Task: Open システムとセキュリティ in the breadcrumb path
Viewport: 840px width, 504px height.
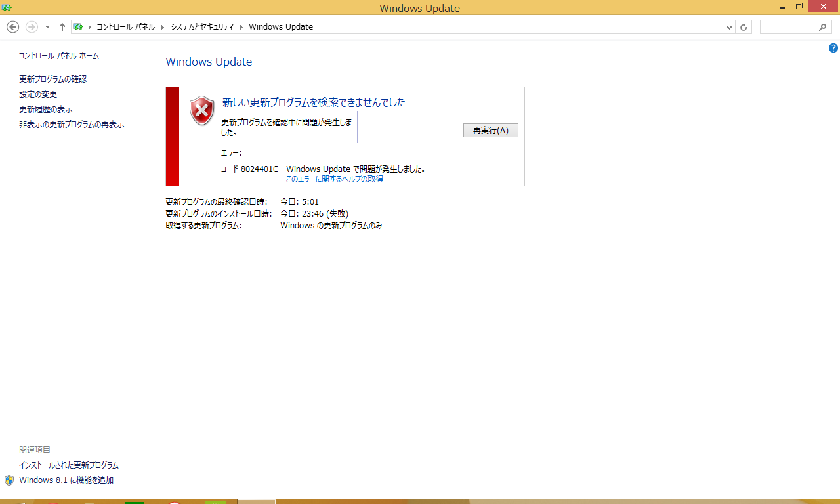Action: 201,27
